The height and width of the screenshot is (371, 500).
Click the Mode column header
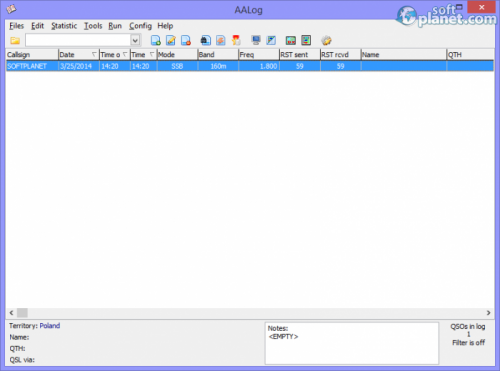click(177, 55)
